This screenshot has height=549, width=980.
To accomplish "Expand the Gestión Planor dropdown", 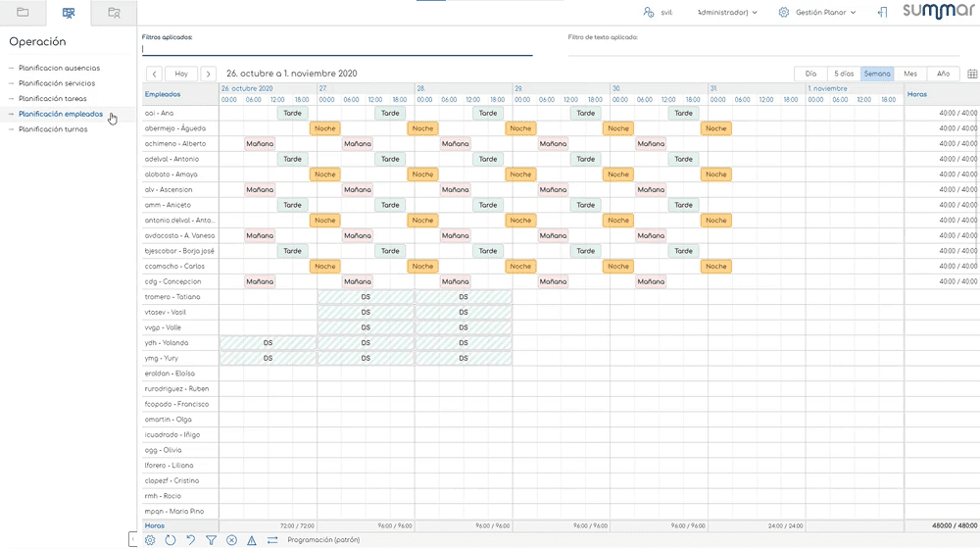I will pos(825,13).
